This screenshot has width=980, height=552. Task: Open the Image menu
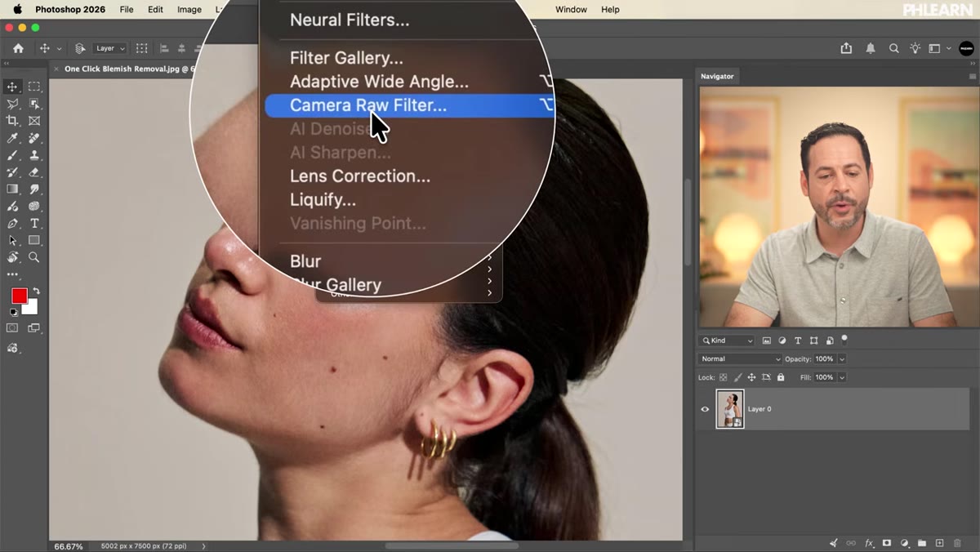(x=189, y=10)
